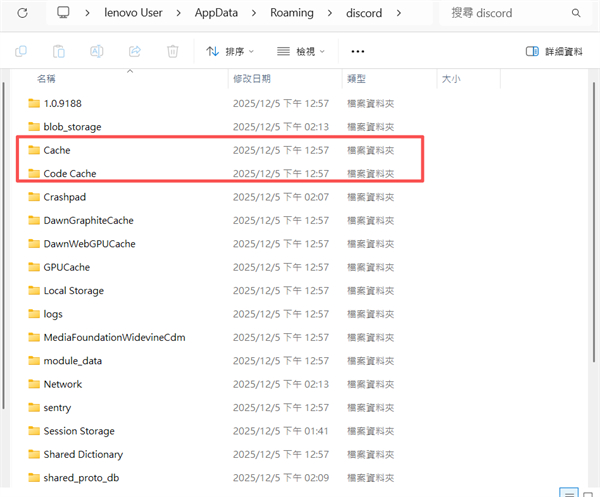Click the This PC monitor icon
The height and width of the screenshot is (497, 600).
tap(63, 13)
